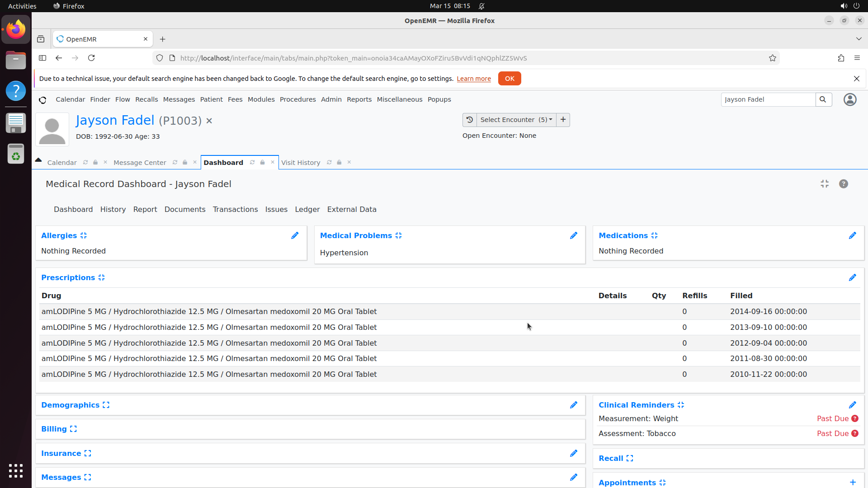The height and width of the screenshot is (488, 868).
Task: Click the dashboard help question mark icon
Action: coord(844,184)
